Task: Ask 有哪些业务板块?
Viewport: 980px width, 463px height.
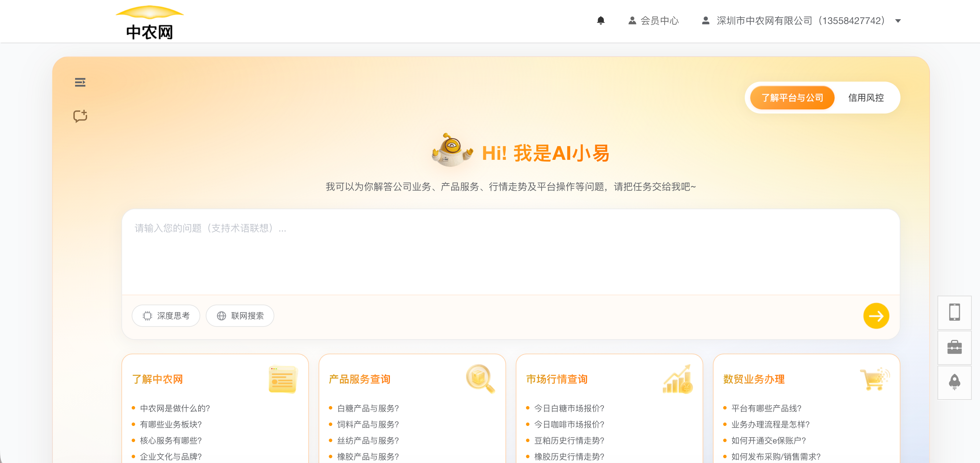Action: tap(171, 424)
